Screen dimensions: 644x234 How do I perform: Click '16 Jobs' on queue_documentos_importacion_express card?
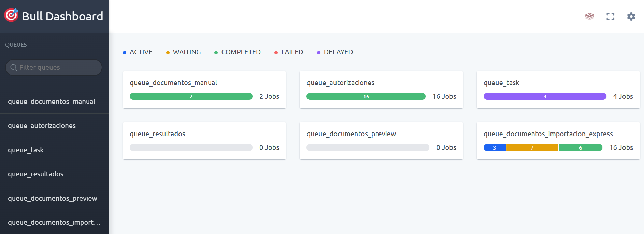621,147
